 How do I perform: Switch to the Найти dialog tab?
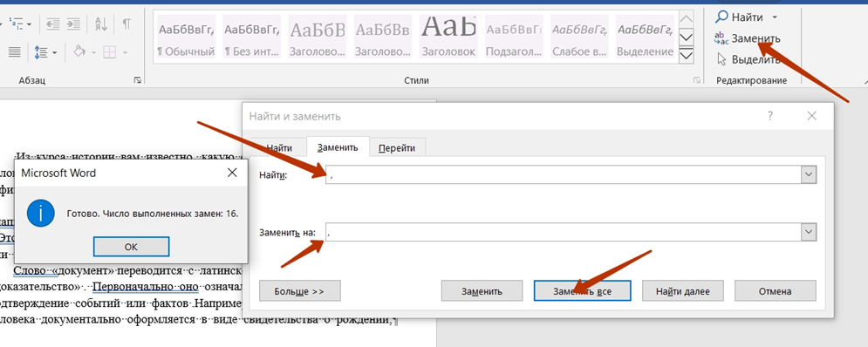[x=279, y=147]
